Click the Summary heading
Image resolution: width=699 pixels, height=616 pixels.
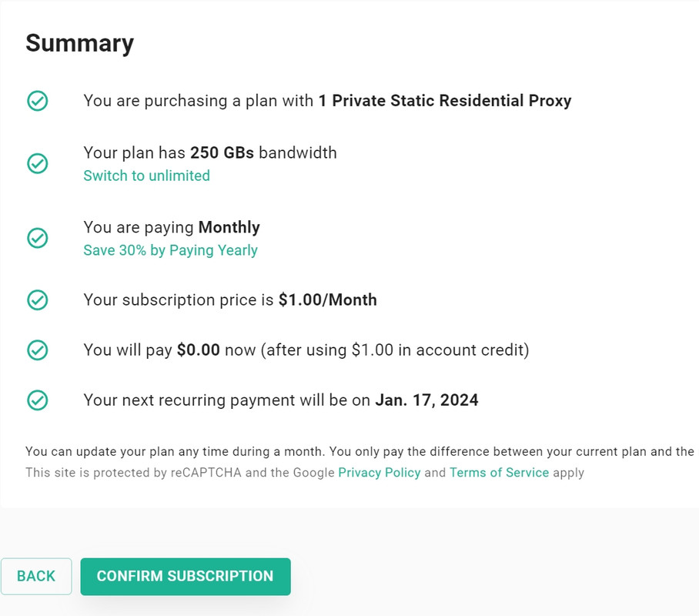80,43
